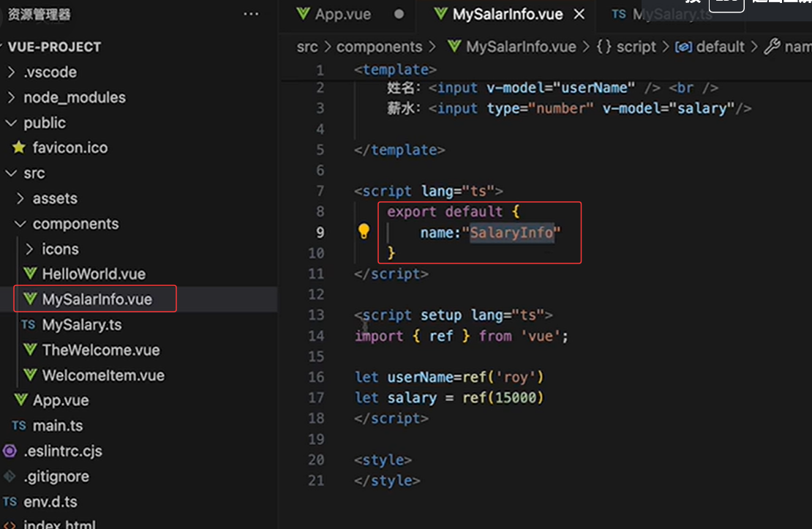Collapse the public folder
This screenshot has height=529, width=812.
(11, 123)
